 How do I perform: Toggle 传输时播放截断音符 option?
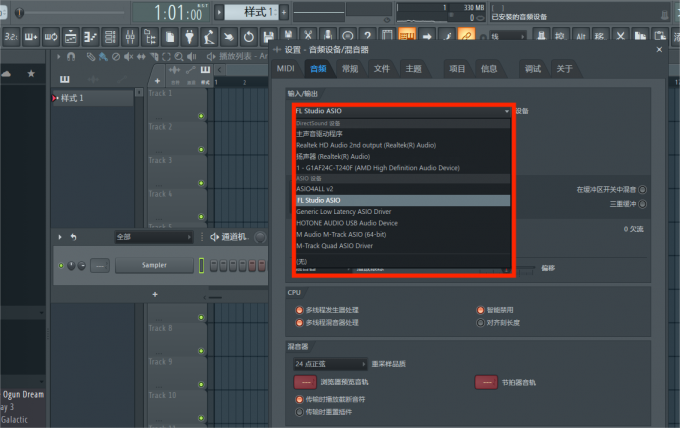tap(299, 399)
